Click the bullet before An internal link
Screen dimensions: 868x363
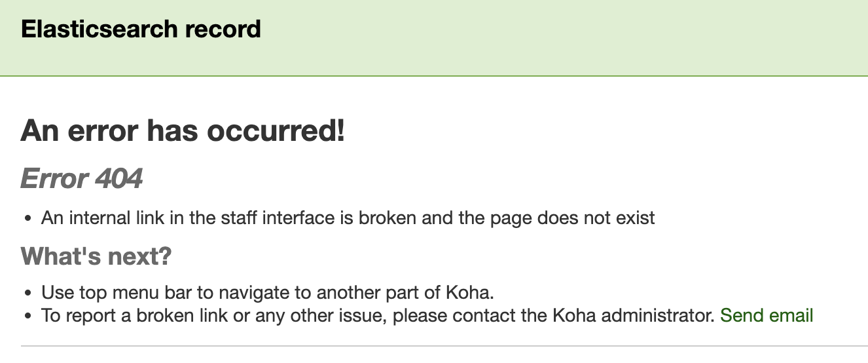point(28,218)
